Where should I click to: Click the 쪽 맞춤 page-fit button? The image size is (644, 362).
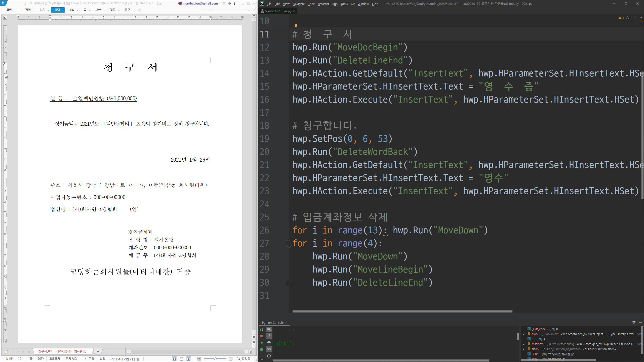[x=244, y=359]
